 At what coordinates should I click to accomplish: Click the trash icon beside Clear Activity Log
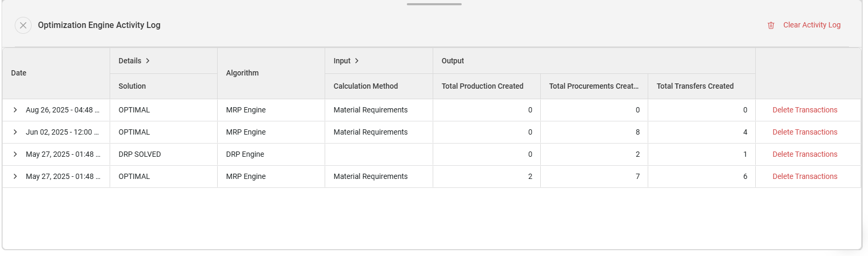tap(771, 25)
